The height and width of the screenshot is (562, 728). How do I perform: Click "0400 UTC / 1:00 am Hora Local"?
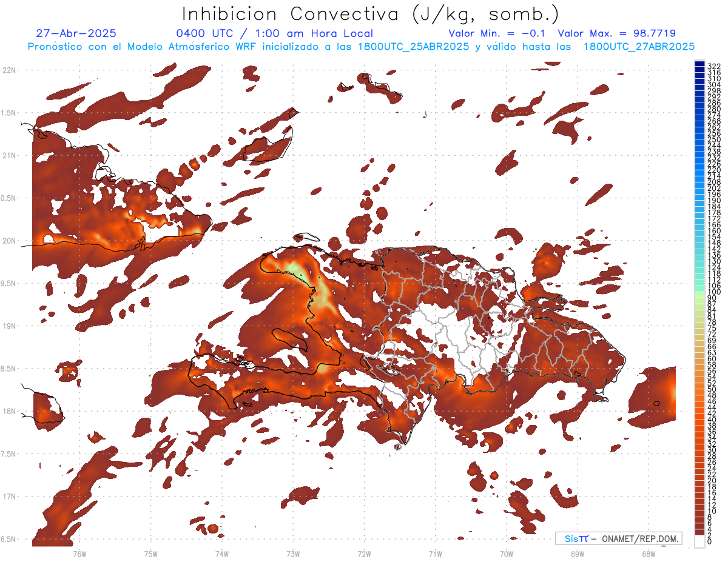[274, 34]
